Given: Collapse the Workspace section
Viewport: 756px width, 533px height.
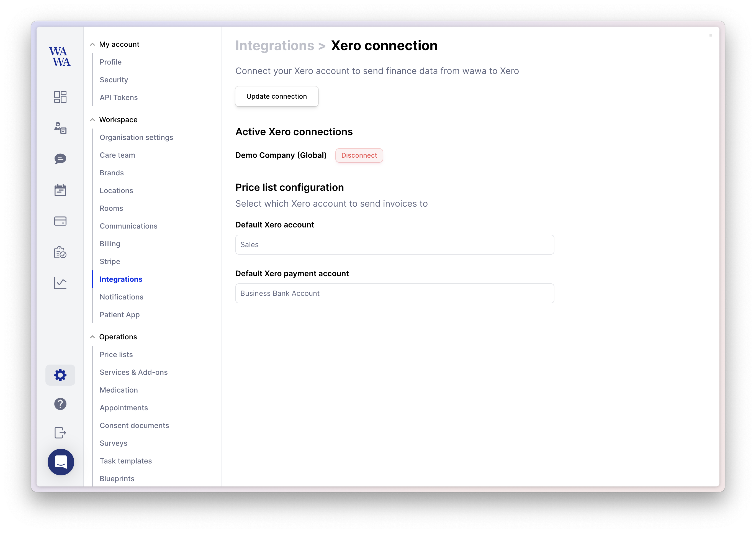Looking at the screenshot, I should click(92, 120).
